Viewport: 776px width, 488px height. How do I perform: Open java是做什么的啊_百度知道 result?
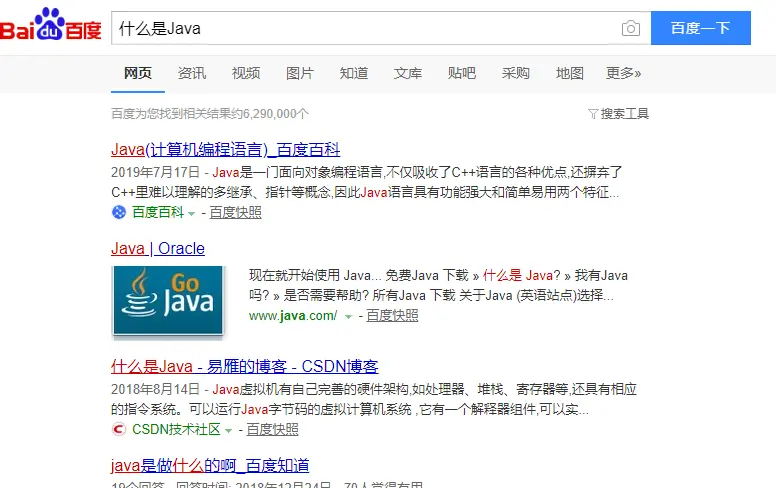click(x=210, y=465)
